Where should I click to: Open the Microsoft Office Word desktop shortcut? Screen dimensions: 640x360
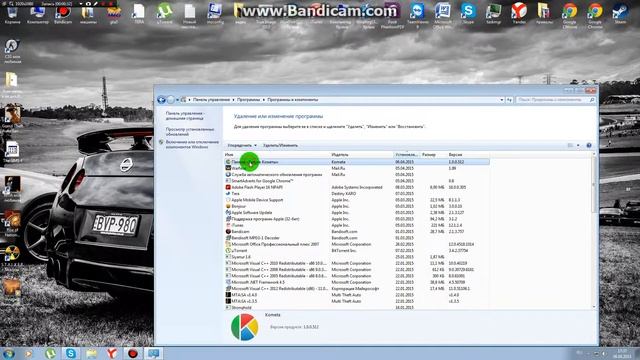443,16
